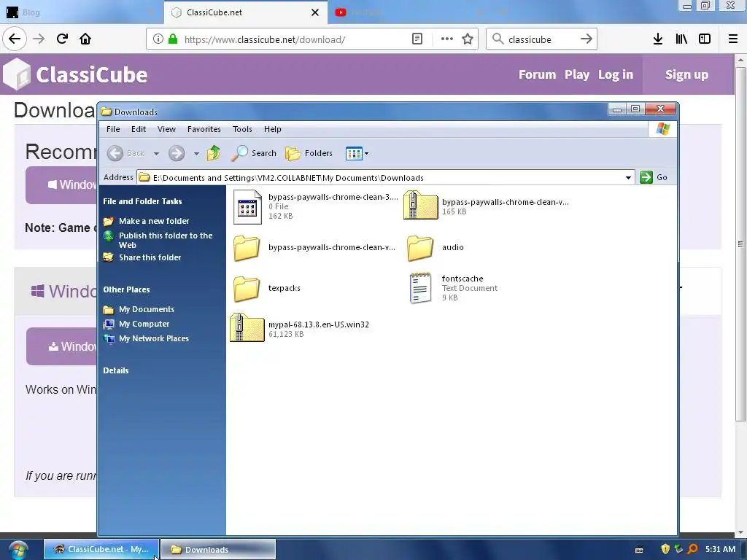Click search go arrow in search box
Screen dimensions: 747x560
[x=586, y=39]
